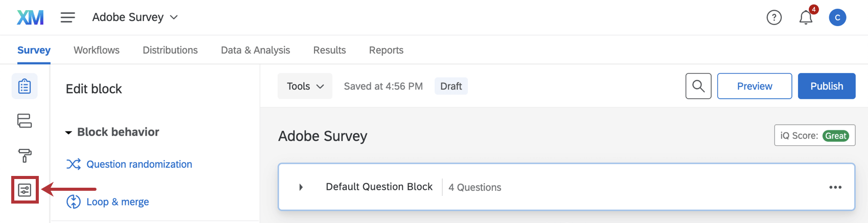Viewport: 868px width, 223px height.
Task: Open the Default Question Block options ellipsis
Action: point(835,187)
